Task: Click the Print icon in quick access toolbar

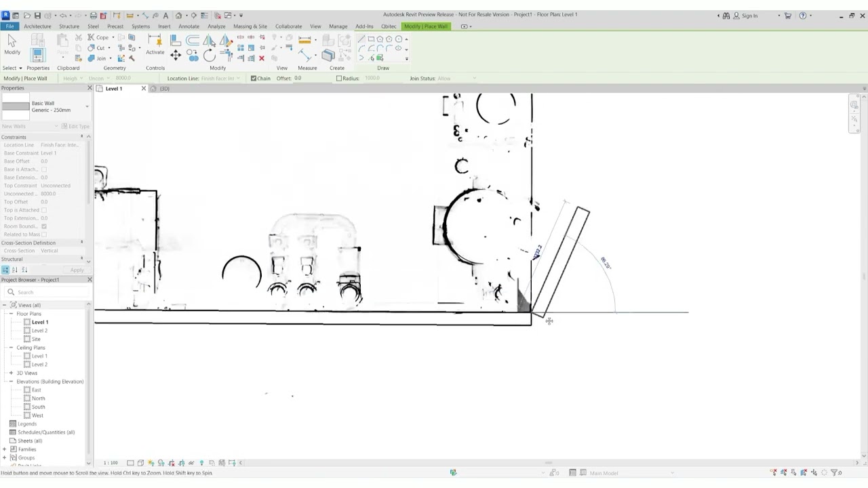Action: point(94,16)
